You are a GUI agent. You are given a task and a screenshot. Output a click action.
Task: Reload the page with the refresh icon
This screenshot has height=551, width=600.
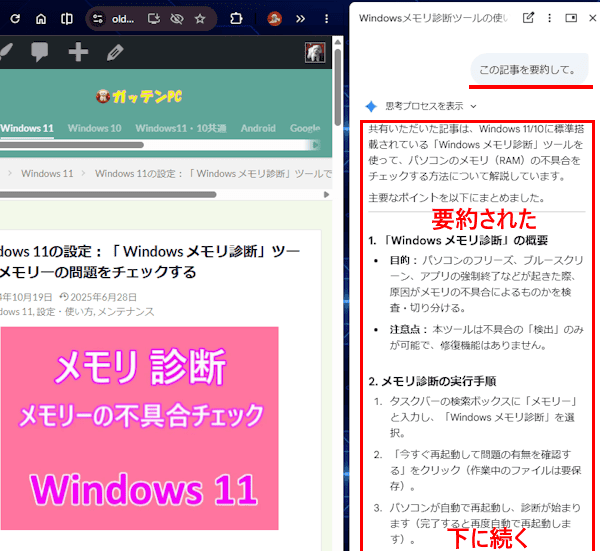click(15, 19)
